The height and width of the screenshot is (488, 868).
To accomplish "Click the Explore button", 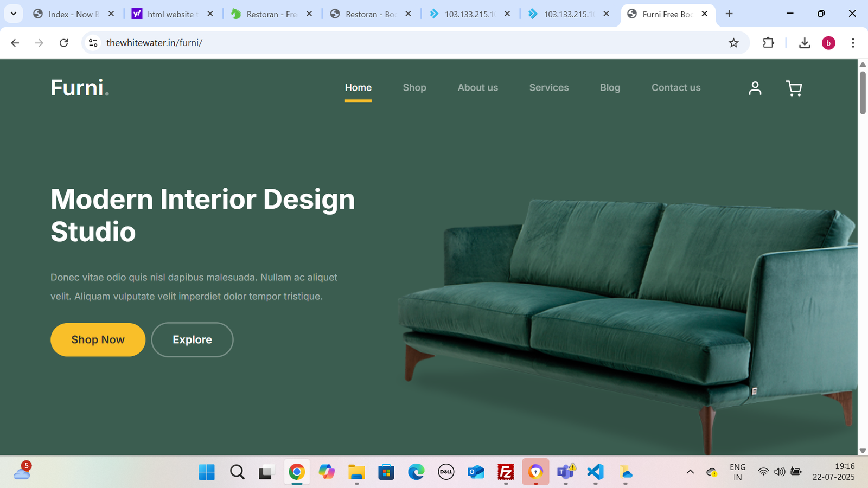I will [192, 339].
